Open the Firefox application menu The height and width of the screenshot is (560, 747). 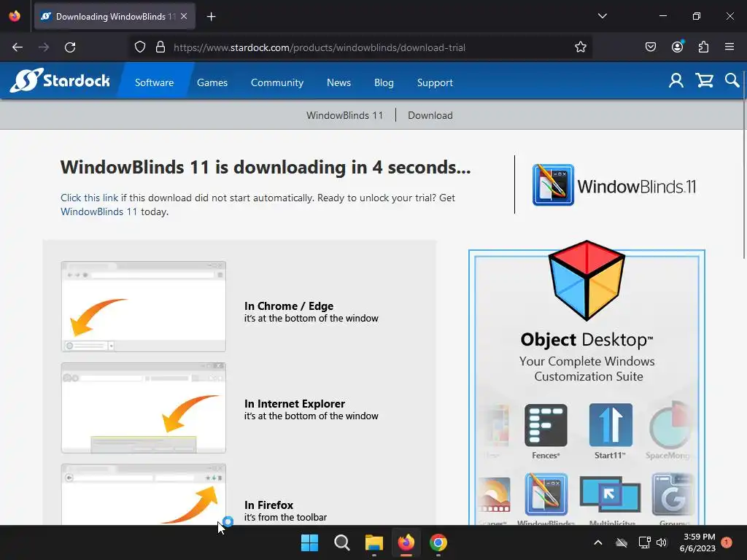729,47
